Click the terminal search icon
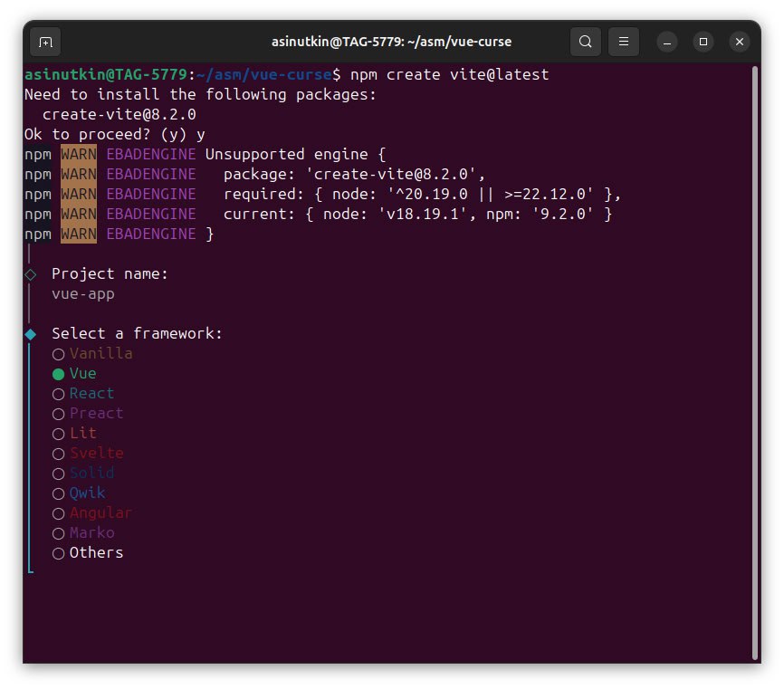Image resolution: width=784 pixels, height=689 pixels. [586, 42]
